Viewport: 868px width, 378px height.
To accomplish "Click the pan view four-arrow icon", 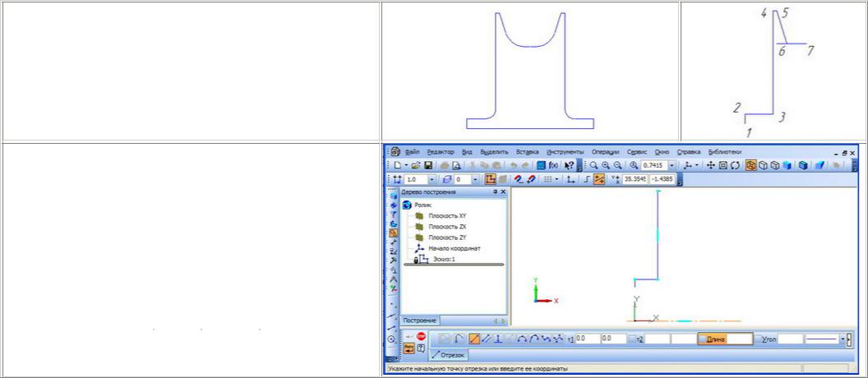I will tap(712, 165).
